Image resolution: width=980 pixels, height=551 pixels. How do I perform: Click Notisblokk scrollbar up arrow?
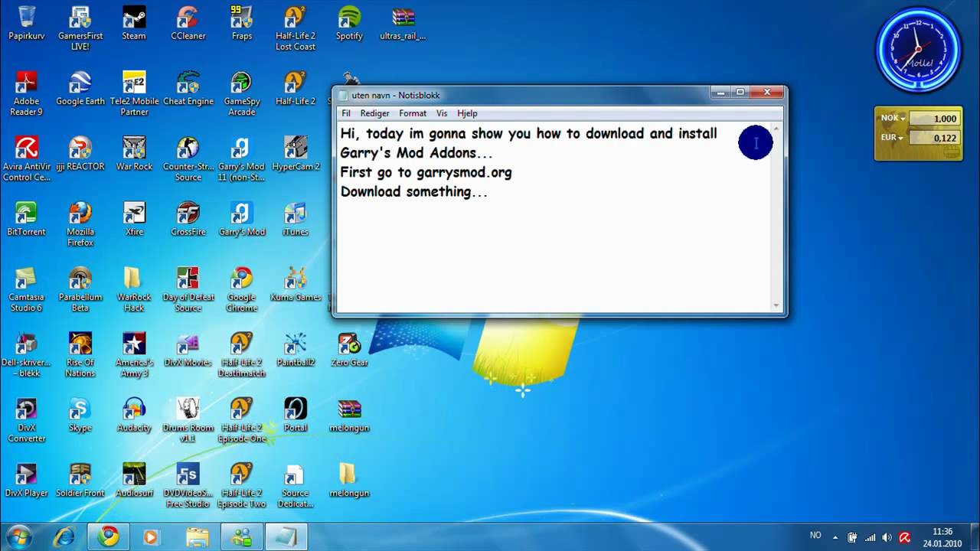click(777, 129)
